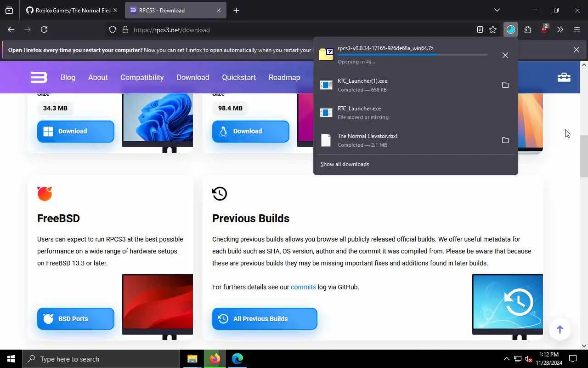Viewport: 588px width, 368px height.
Task: Click the scroll-to-top arrow button
Action: click(560, 329)
